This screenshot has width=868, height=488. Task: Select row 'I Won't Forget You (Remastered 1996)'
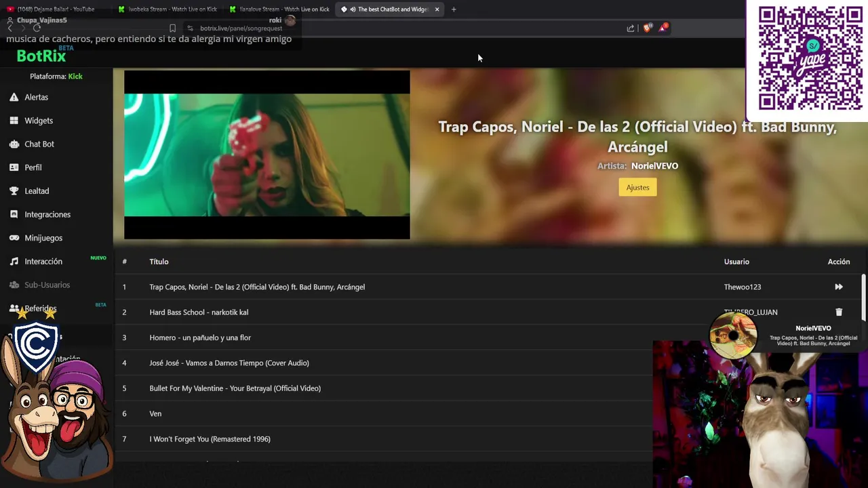coord(488,439)
